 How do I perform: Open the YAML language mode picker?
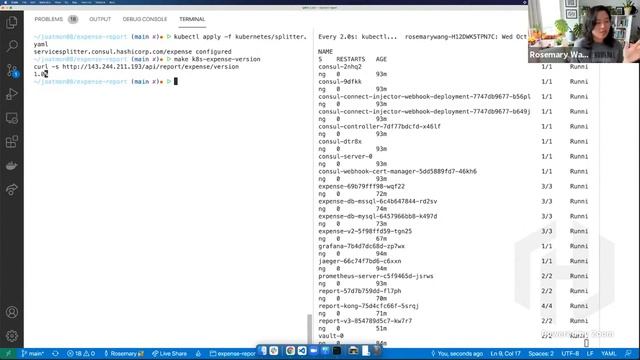(x=609, y=354)
